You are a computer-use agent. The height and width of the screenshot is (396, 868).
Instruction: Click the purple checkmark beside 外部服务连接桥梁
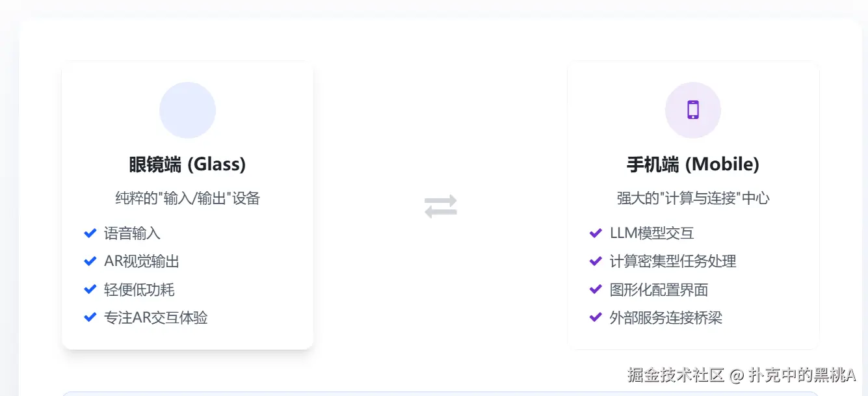click(x=595, y=317)
